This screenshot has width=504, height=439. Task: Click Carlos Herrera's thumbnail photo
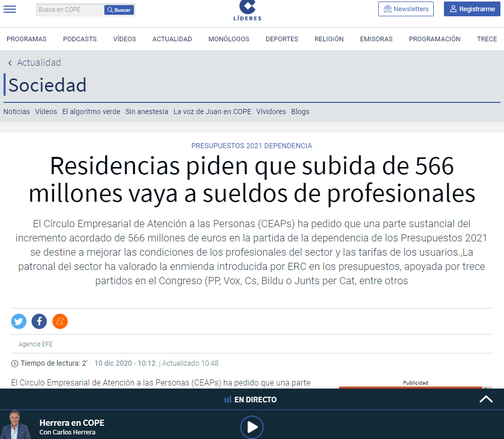(x=16, y=425)
